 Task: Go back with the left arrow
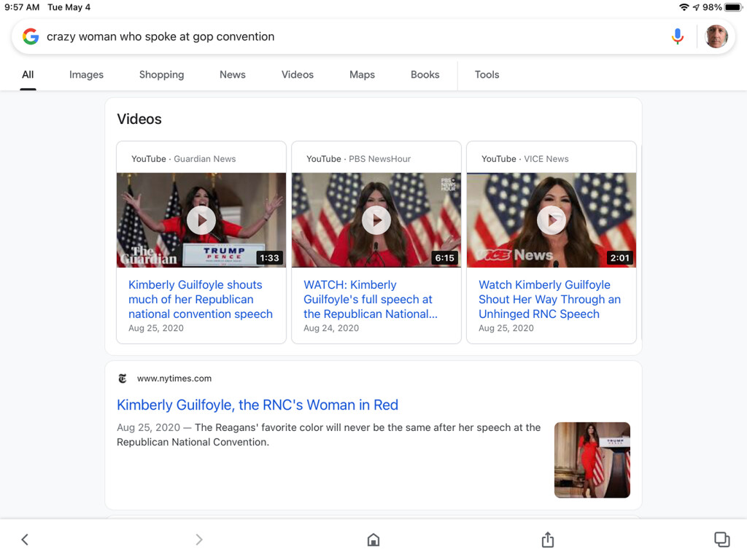point(25,540)
